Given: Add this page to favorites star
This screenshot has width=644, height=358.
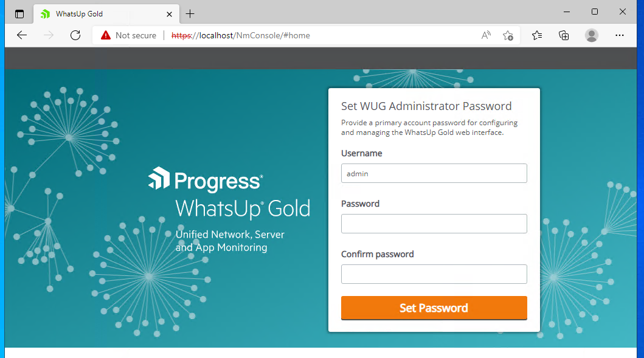Looking at the screenshot, I should pos(508,35).
